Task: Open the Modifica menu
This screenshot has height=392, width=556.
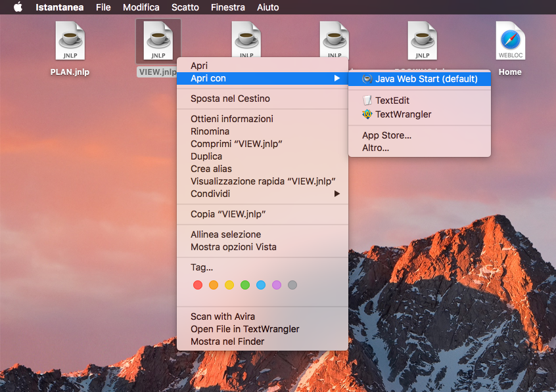Action: [141, 7]
